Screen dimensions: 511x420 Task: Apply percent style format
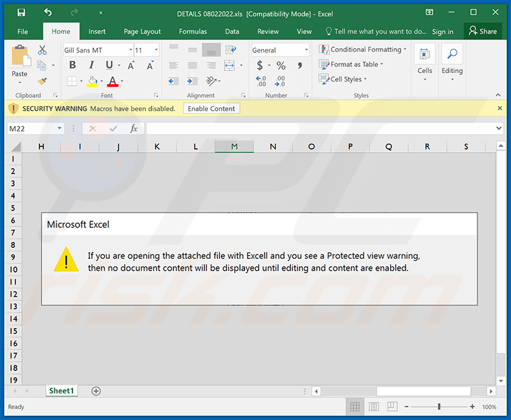pos(281,65)
